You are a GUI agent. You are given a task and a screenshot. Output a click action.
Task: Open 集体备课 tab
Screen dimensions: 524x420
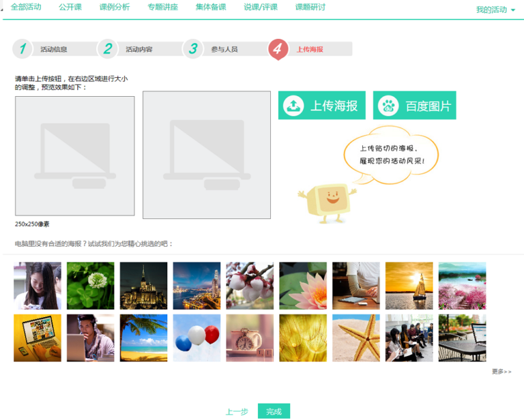[x=211, y=7]
